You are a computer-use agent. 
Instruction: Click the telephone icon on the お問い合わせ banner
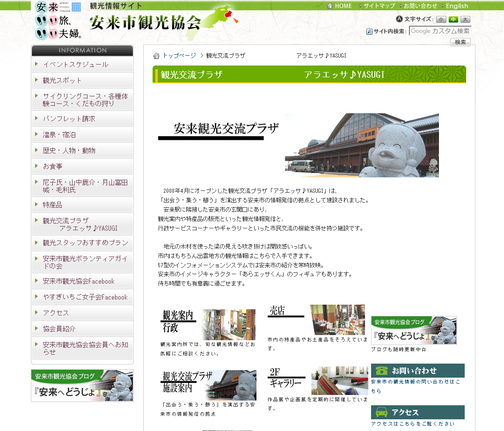tap(381, 371)
